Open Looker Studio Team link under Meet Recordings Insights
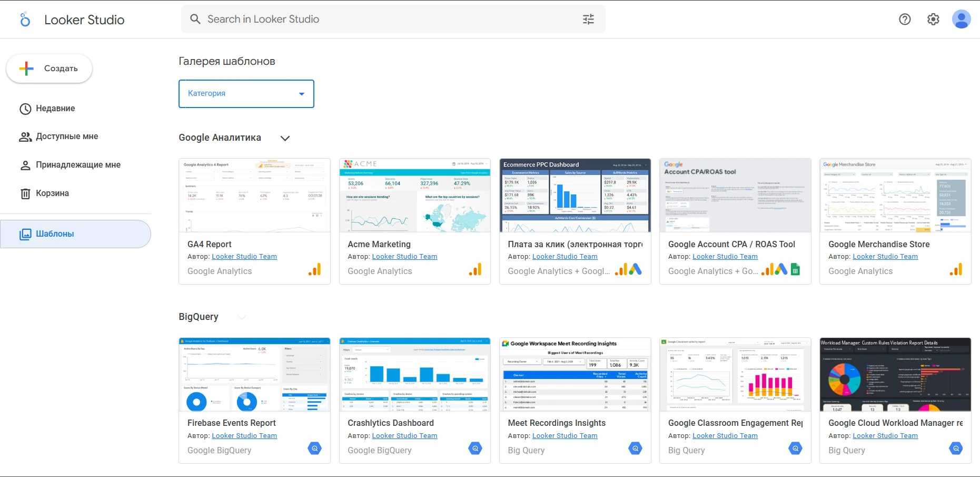 (565, 436)
